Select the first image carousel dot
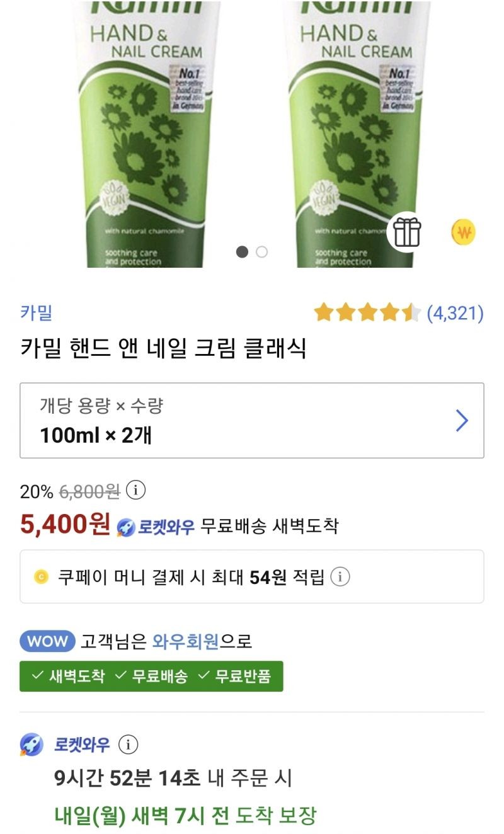The height and width of the screenshot is (834, 504). pyautogui.click(x=242, y=252)
